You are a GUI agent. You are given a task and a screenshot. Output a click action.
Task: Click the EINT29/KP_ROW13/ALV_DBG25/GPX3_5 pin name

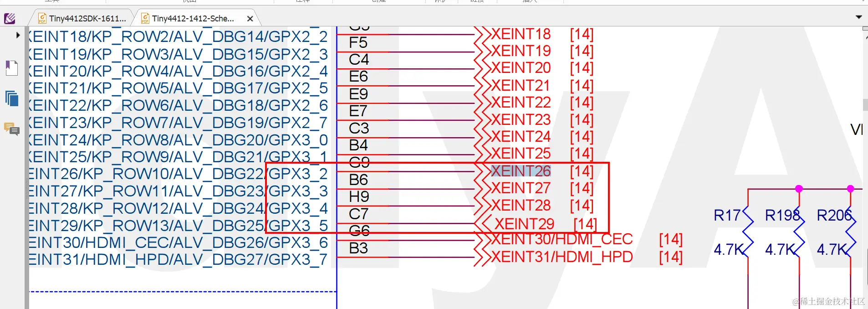point(179,226)
